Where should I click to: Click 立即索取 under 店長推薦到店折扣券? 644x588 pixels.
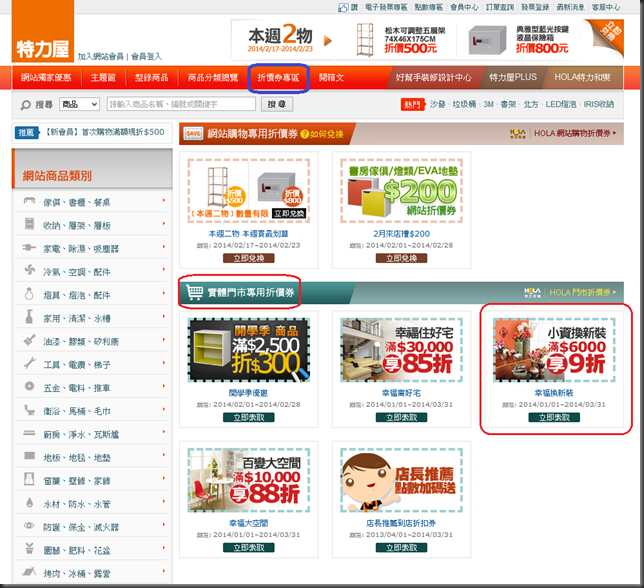tap(401, 548)
